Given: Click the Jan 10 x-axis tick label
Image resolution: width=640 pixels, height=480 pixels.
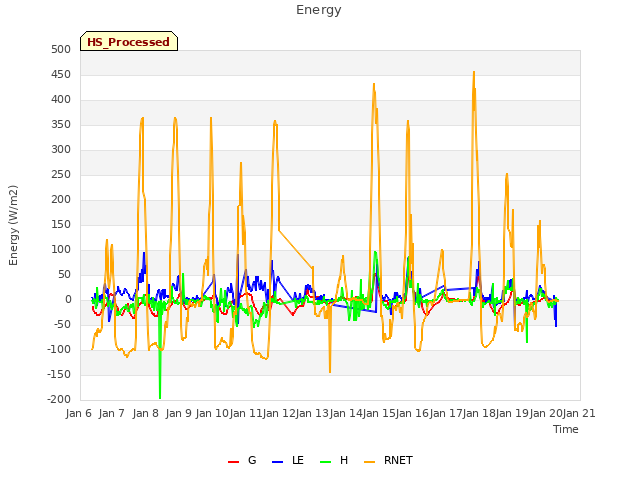Looking at the screenshot, I should pos(212,413).
